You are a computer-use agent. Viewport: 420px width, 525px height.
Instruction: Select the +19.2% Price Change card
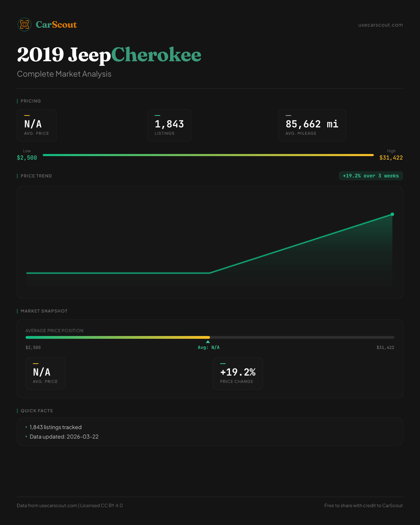pyautogui.click(x=238, y=373)
